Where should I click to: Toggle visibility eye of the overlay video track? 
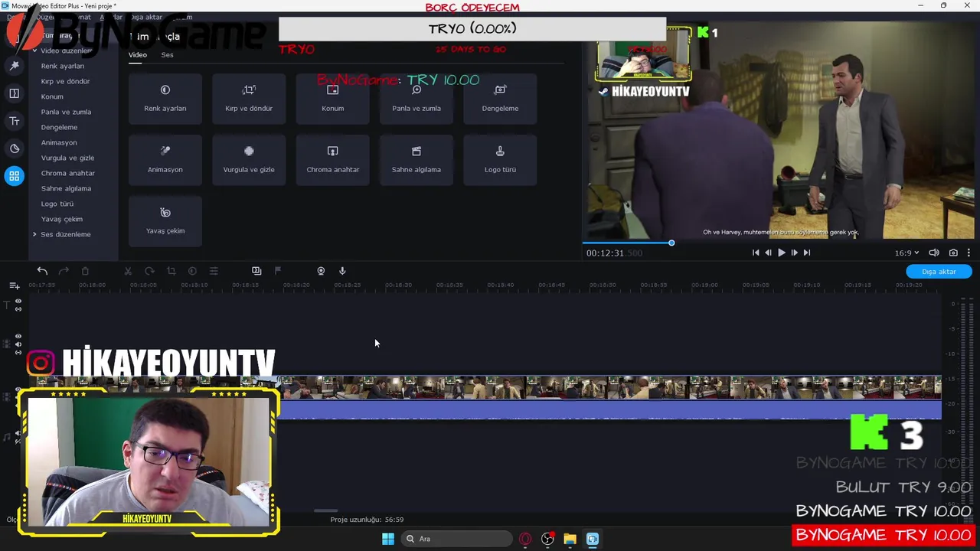(18, 336)
